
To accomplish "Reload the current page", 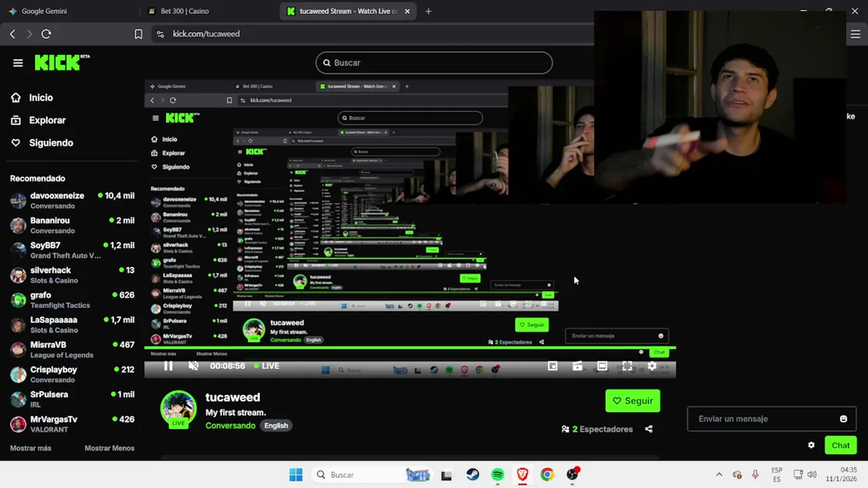I will point(46,34).
